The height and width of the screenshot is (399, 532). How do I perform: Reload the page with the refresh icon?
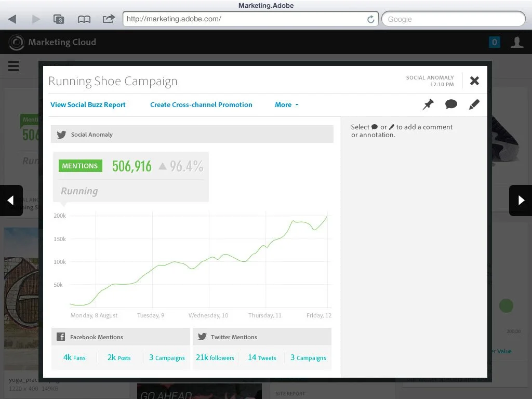(x=371, y=19)
